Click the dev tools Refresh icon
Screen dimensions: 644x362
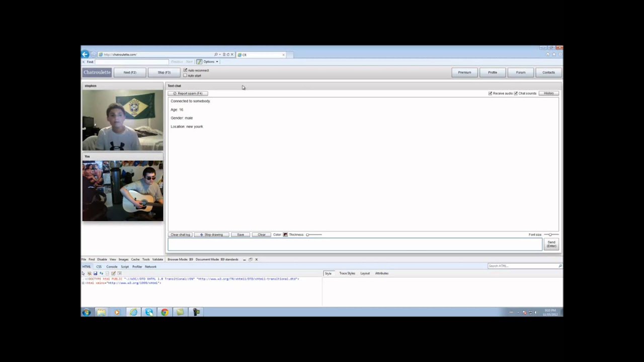(101, 273)
